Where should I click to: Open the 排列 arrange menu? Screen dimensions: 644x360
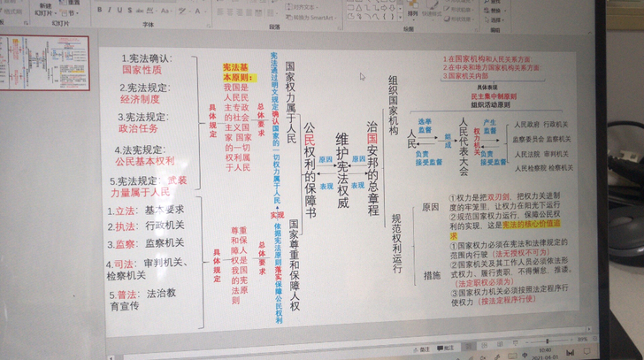pyautogui.click(x=412, y=9)
